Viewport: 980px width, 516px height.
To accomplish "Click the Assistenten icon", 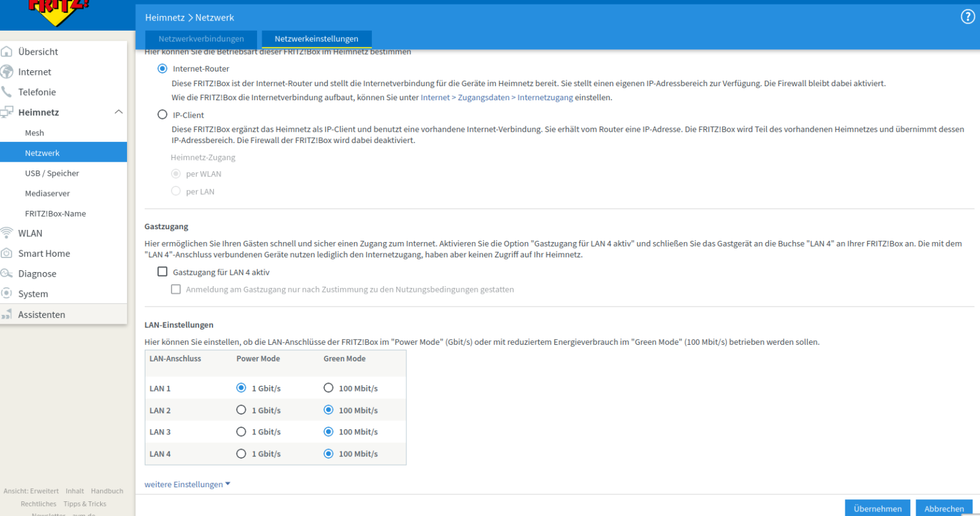I will pyautogui.click(x=6, y=314).
